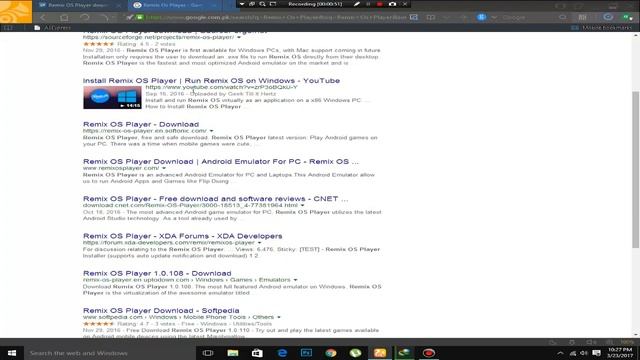Expand the download.cnet.com result URL arrow
This screenshot has width=640, height=360.
coord(302,205)
